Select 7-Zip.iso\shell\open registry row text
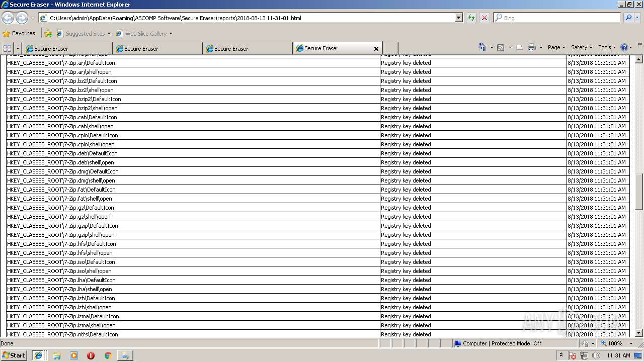 59,271
